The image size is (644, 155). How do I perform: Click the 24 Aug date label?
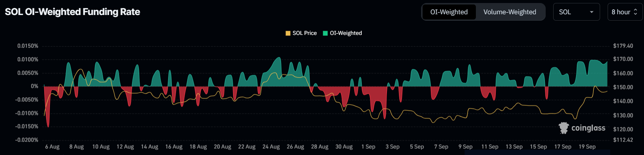[271, 147]
